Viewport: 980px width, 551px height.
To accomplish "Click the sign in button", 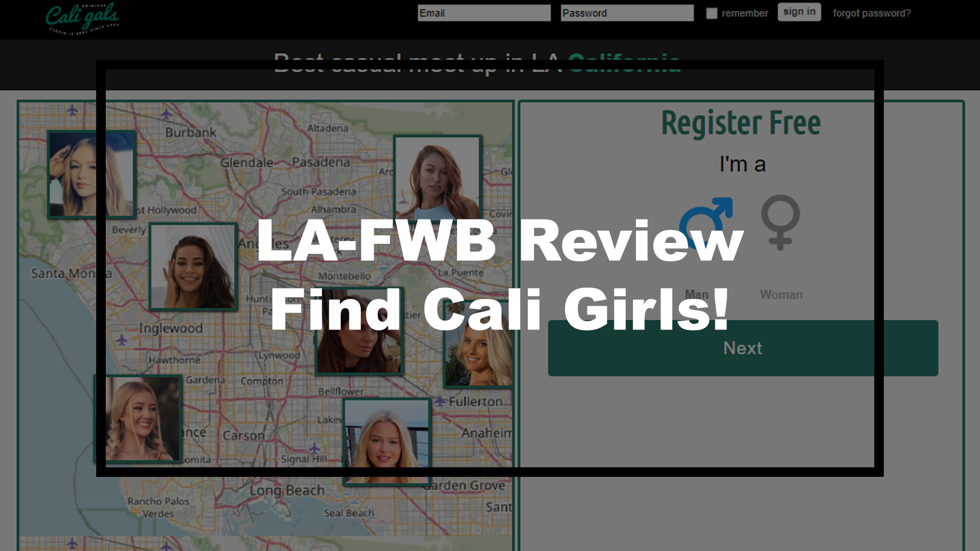I will (799, 12).
